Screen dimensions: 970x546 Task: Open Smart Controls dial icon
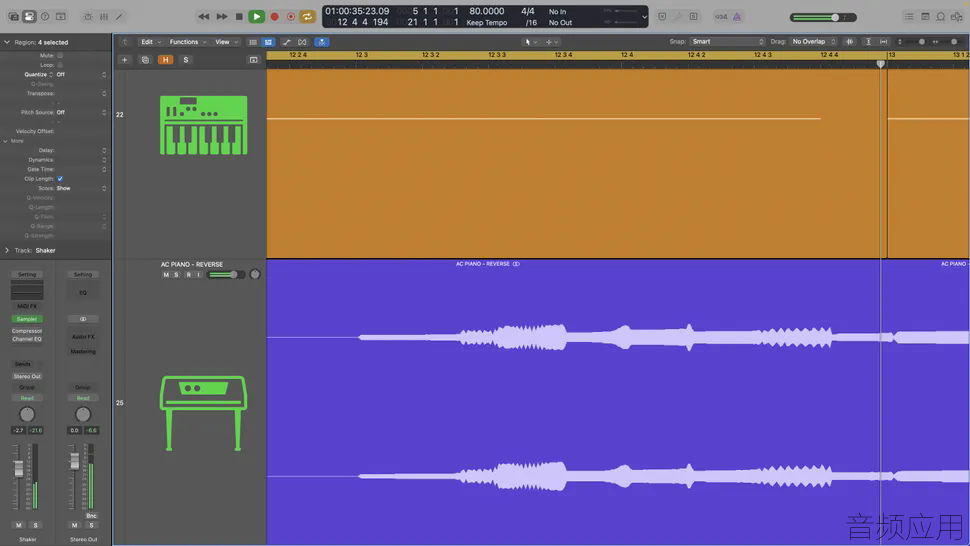click(x=88, y=17)
